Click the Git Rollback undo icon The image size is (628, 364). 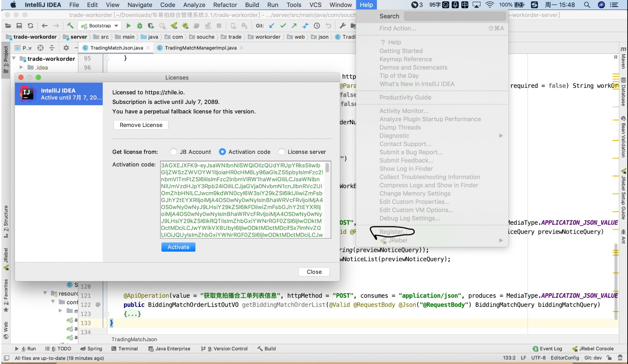click(328, 26)
